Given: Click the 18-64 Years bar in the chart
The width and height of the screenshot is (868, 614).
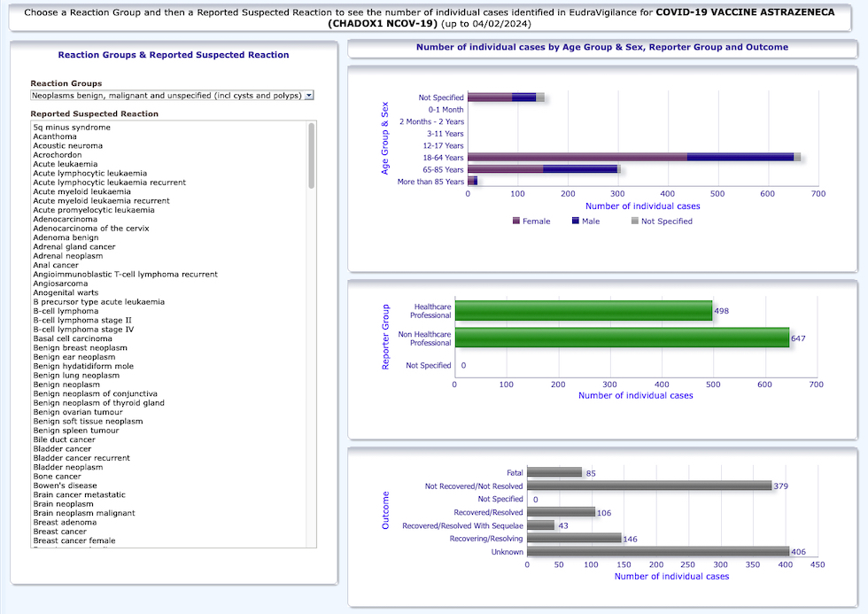Looking at the screenshot, I should (634, 157).
